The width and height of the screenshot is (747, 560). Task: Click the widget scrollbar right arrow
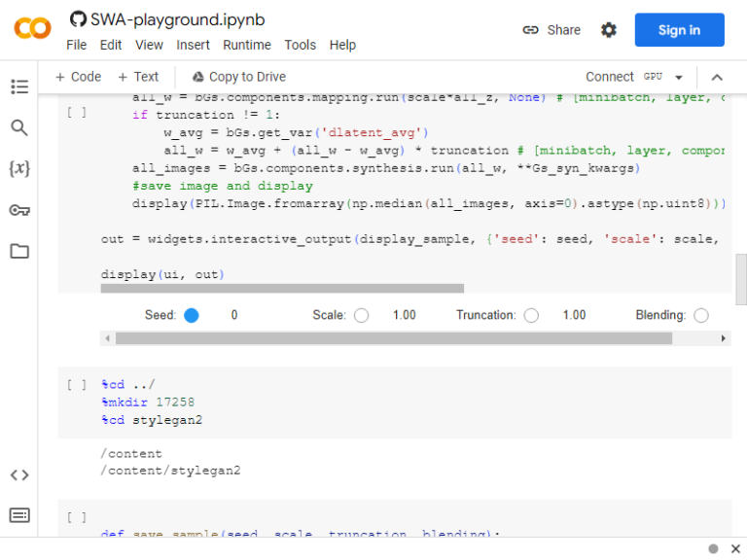tap(724, 338)
